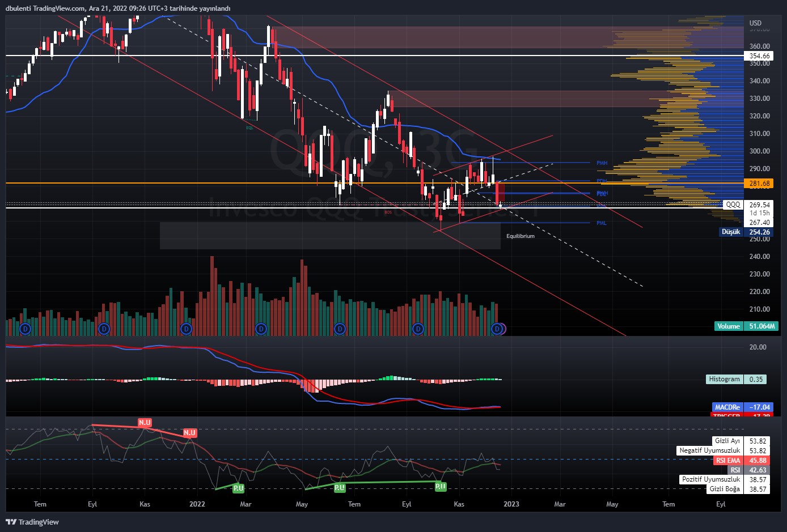Viewport: 787px width, 532px height.
Task: Click the D dividend marker nearest the 2022 label
Action: pos(185,329)
